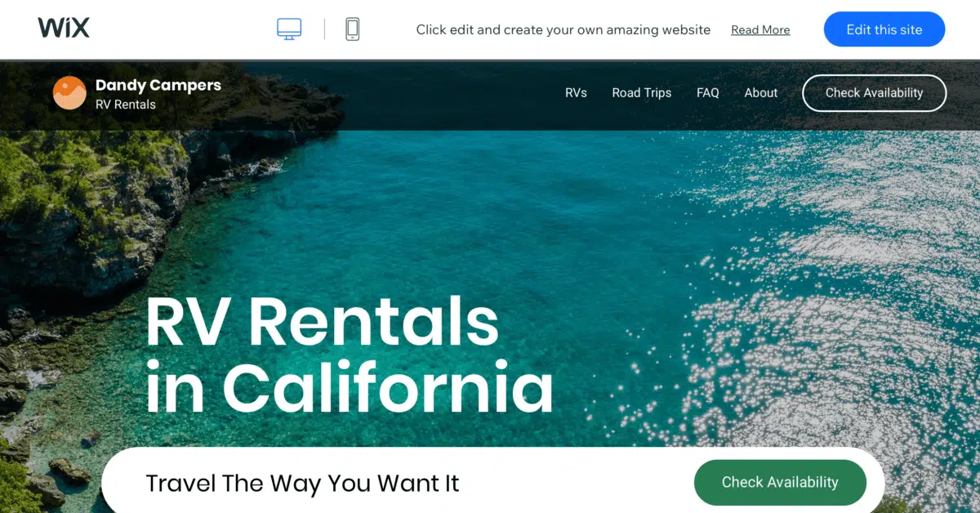Select the Dandy Campers site title
The image size is (980, 513).
coord(158,84)
